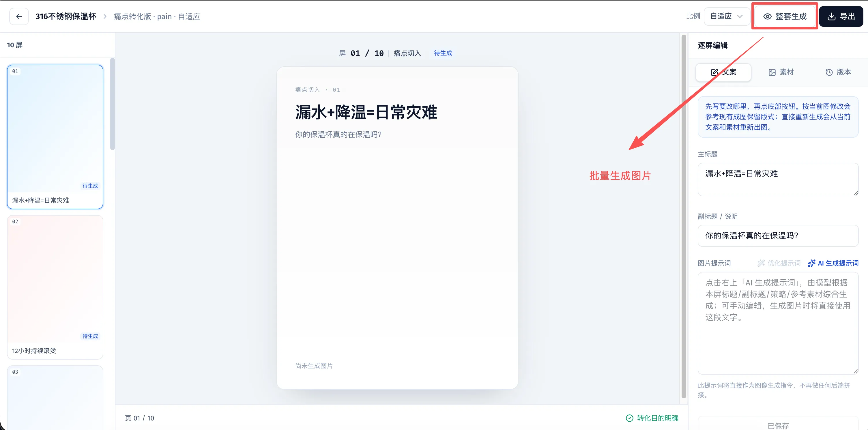Image resolution: width=868 pixels, height=430 pixels.
Task: Switch to the 素材 tab
Action: click(781, 72)
